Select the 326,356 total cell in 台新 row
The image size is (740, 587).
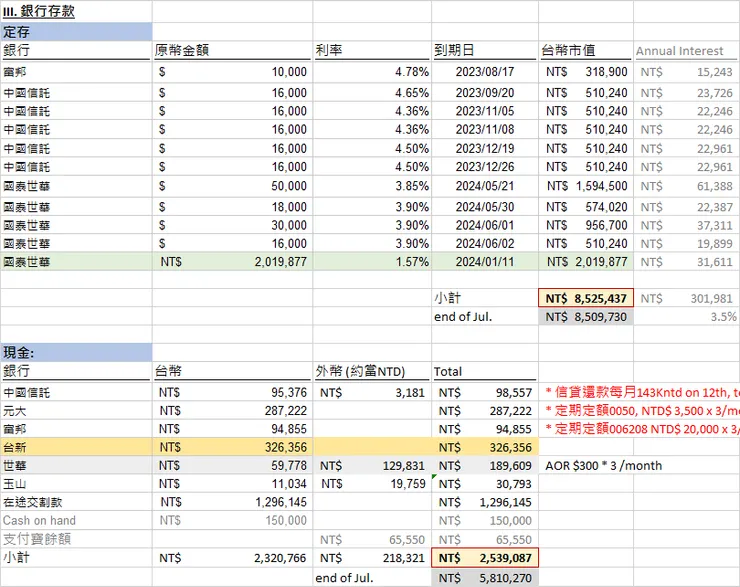[485, 447]
